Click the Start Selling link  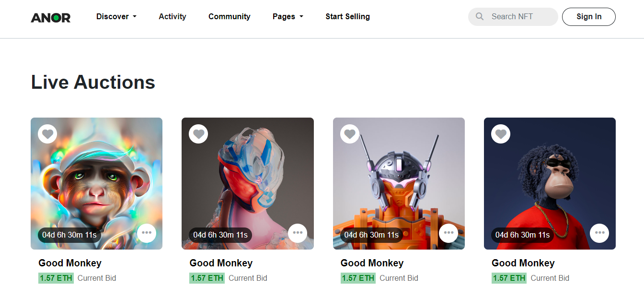point(348,16)
